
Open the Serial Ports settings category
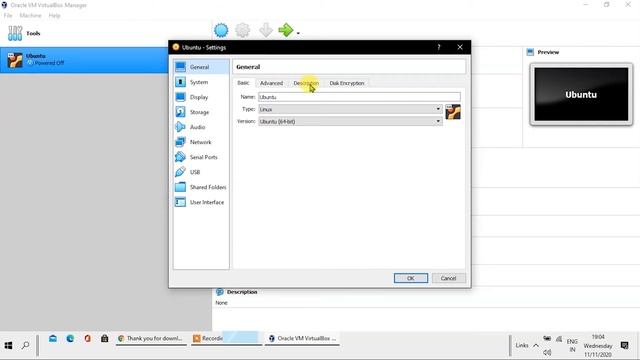[201, 157]
